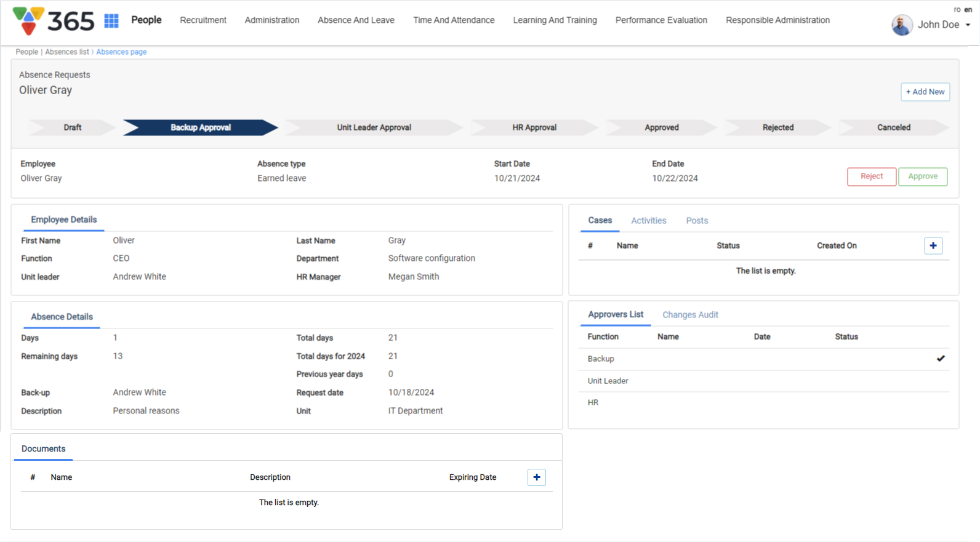This screenshot has height=542, width=980.
Task: Switch to the Activities tab
Action: click(x=648, y=221)
